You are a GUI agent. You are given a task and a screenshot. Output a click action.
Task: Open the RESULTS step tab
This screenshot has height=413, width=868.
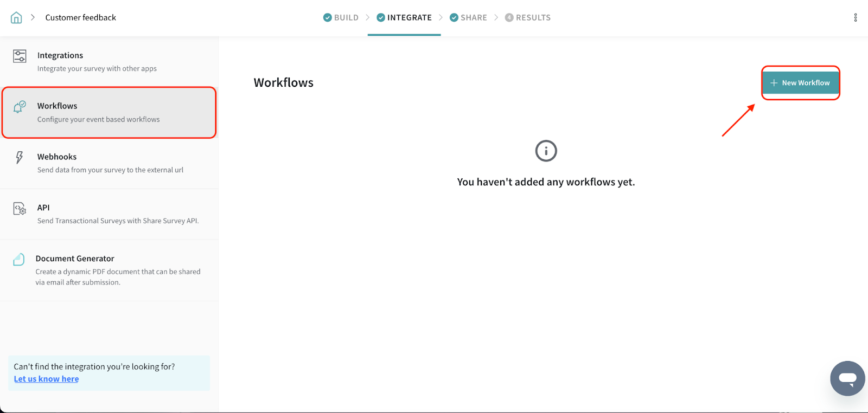click(x=528, y=18)
